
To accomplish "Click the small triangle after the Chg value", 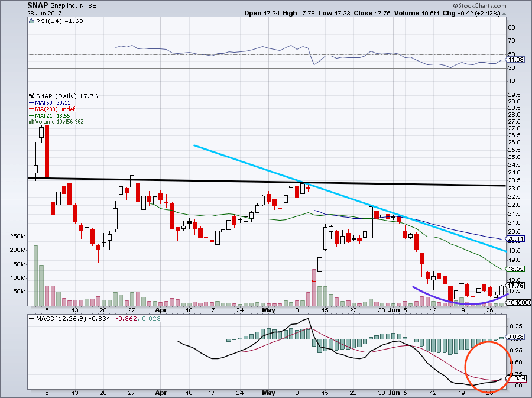I will click(x=504, y=14).
